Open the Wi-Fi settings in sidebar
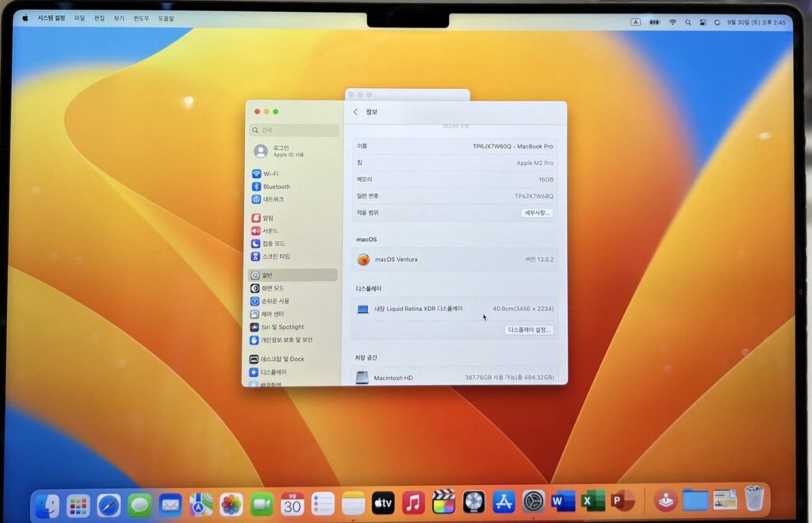Screen dimensions: 812x523 265,174
